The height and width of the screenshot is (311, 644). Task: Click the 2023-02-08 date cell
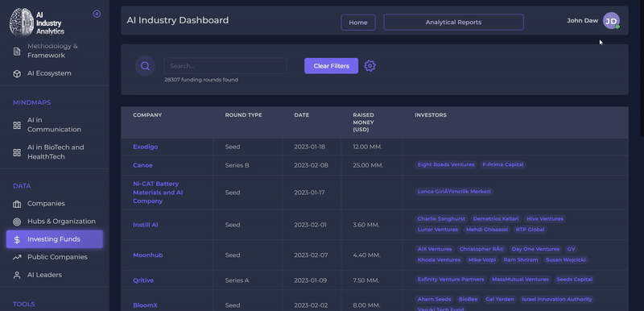(x=311, y=165)
